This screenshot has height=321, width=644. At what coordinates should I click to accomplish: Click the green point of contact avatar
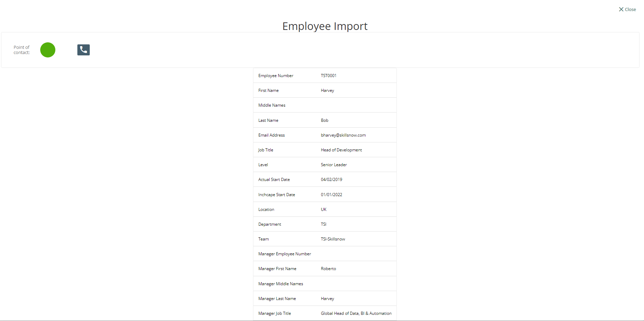48,50
